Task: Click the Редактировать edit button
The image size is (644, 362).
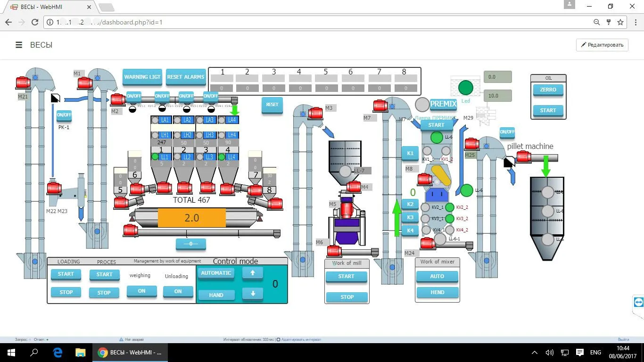Action: tap(602, 45)
